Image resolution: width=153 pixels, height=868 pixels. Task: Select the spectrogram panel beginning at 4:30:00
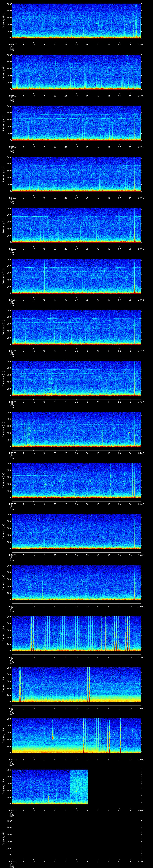pos(76,327)
